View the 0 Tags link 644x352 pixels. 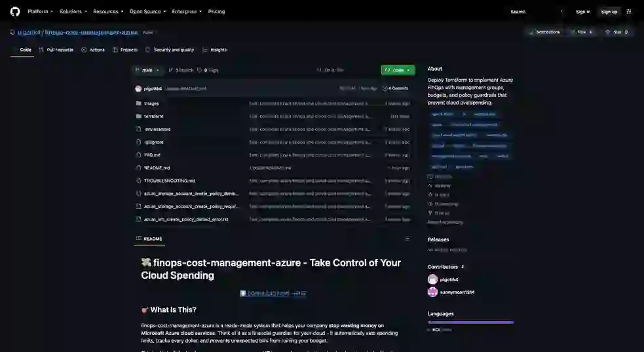208,70
